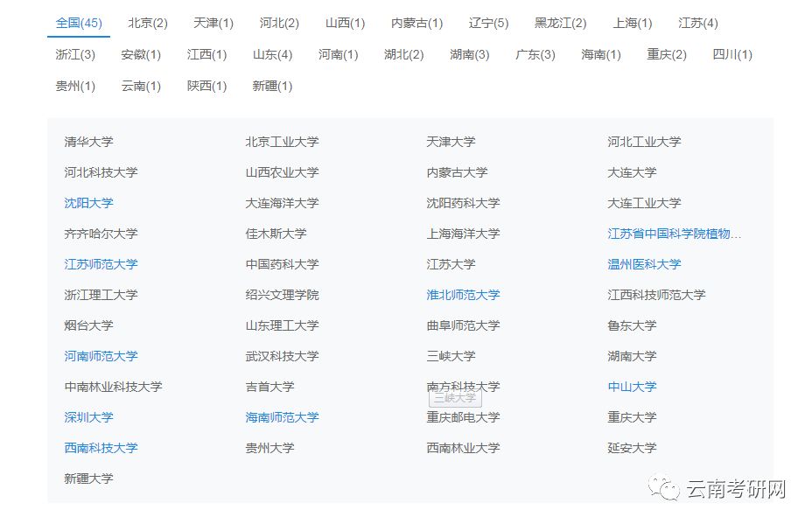812x524 pixels.
Task: Click the blue 江苏师范大学 link
Action: (101, 264)
